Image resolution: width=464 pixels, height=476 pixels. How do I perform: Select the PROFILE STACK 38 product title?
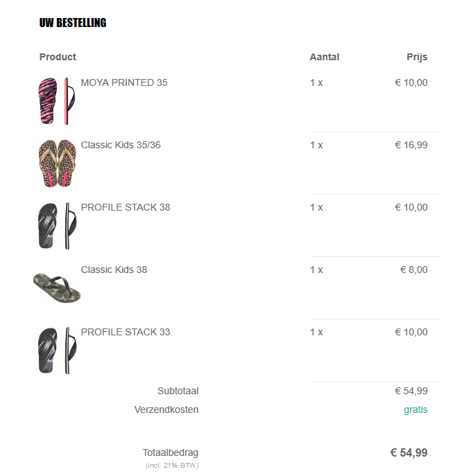click(126, 208)
